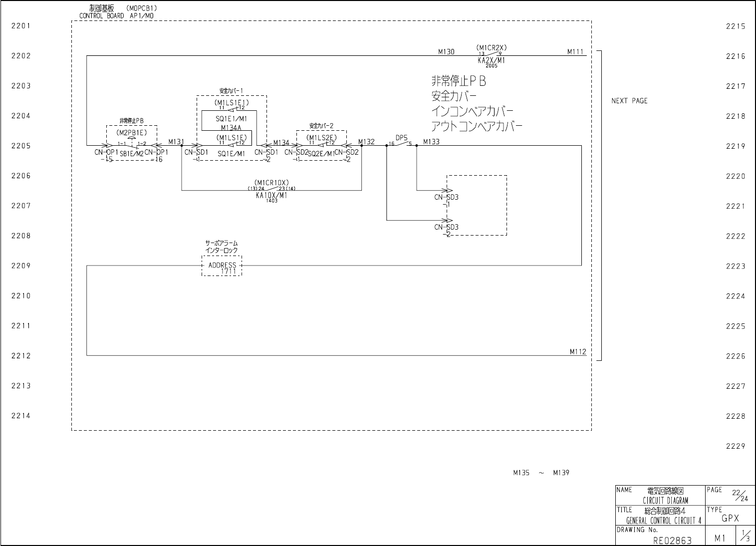
Task: Click the GPX type field
Action: [730, 519]
